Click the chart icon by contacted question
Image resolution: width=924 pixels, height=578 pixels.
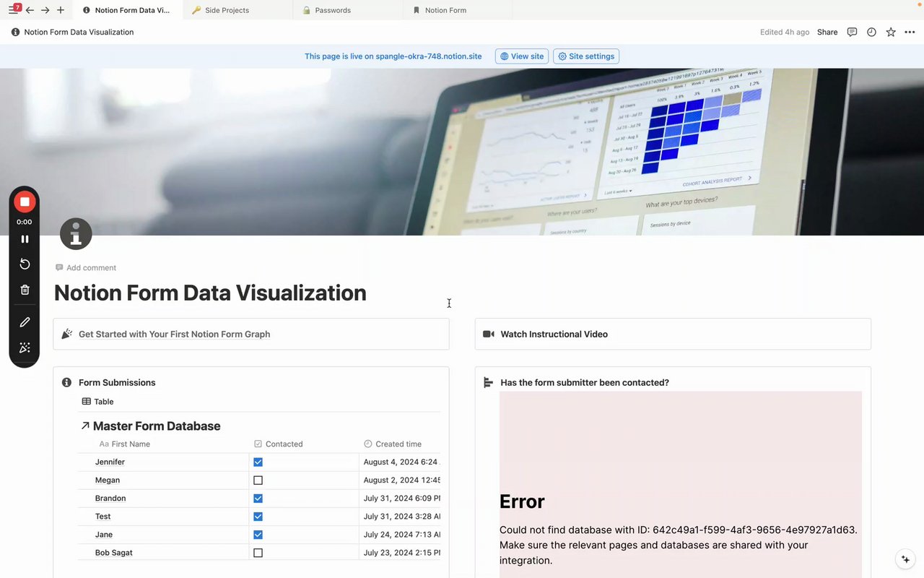point(489,382)
